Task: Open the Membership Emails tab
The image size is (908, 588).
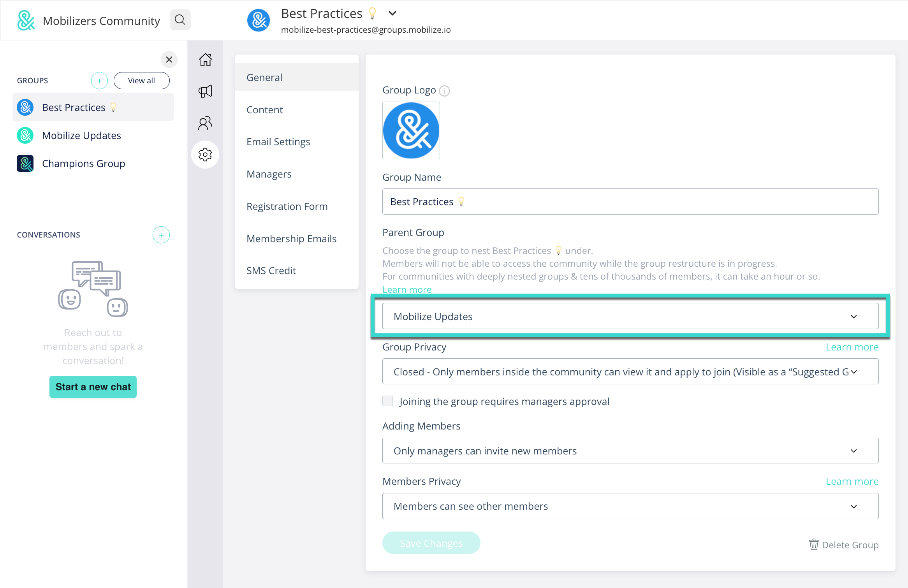Action: tap(297, 239)
